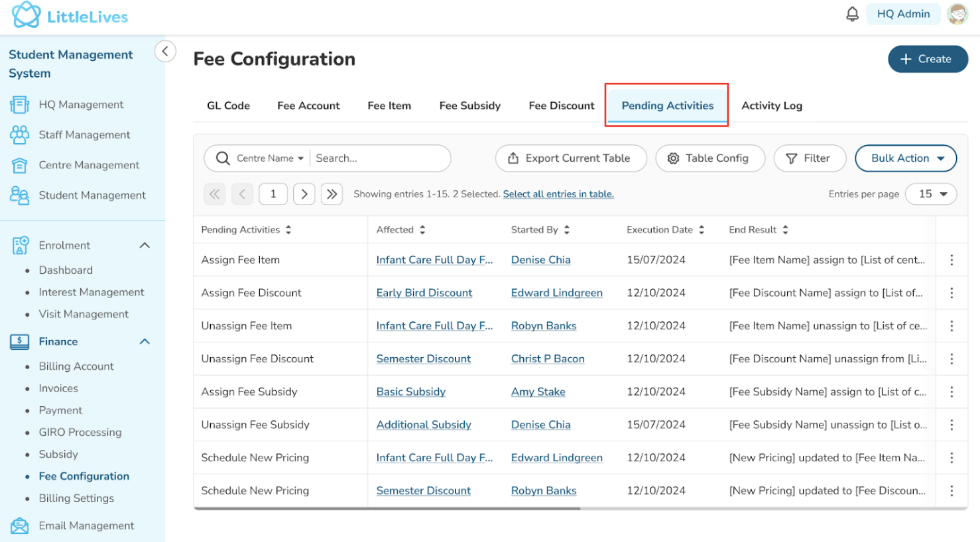This screenshot has height=542, width=980.
Task: Collapse the sidebar with the arrow button
Action: click(165, 51)
